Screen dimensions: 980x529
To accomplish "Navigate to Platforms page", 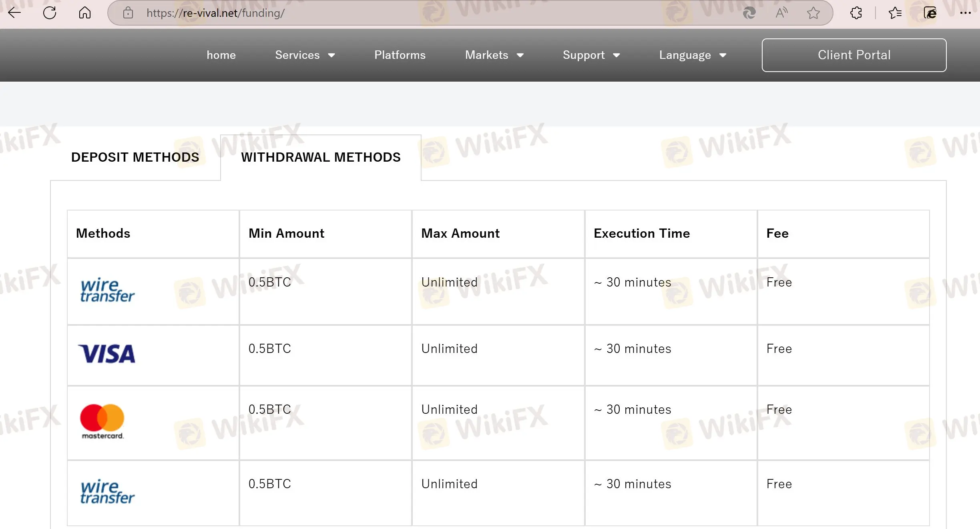I will [400, 55].
